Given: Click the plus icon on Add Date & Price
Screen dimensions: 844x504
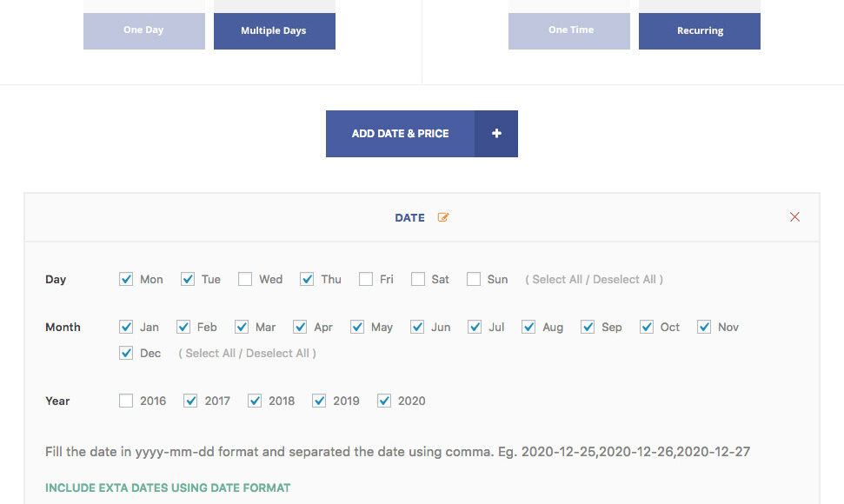Looking at the screenshot, I should tap(496, 134).
